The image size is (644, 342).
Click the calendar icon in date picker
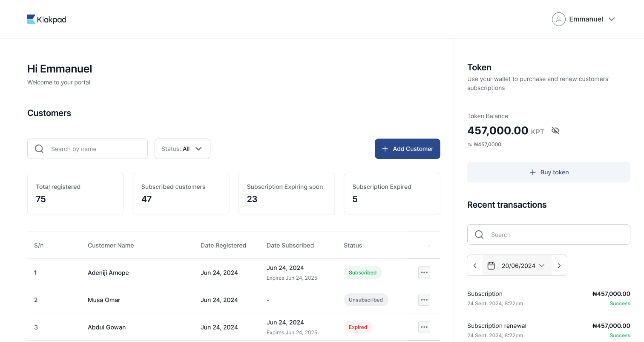tap(491, 266)
